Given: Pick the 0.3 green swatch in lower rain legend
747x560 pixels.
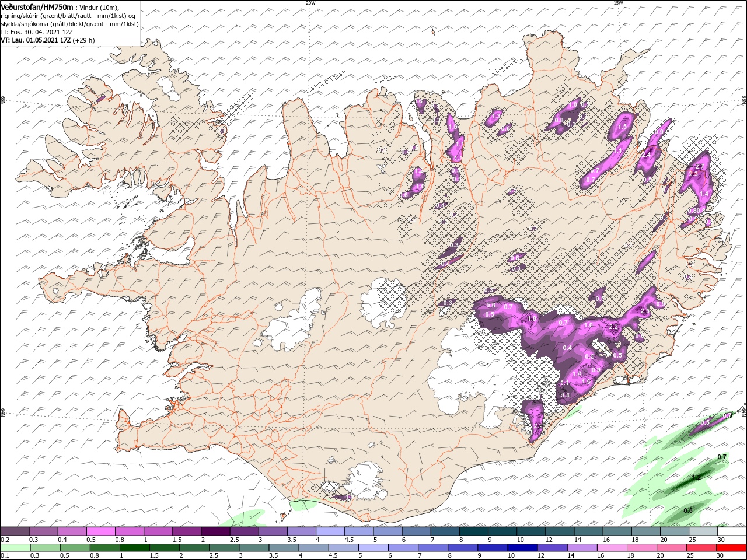Looking at the screenshot, I should 46,548.
